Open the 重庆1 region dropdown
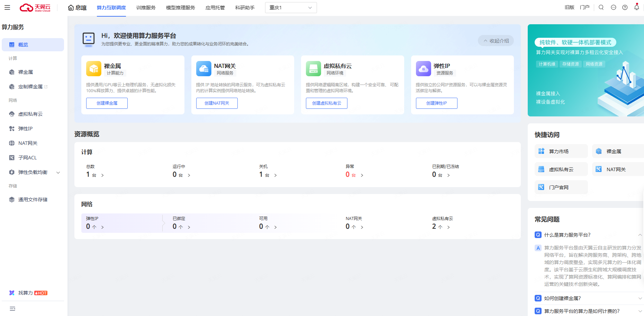This screenshot has width=644, height=316. [x=291, y=8]
